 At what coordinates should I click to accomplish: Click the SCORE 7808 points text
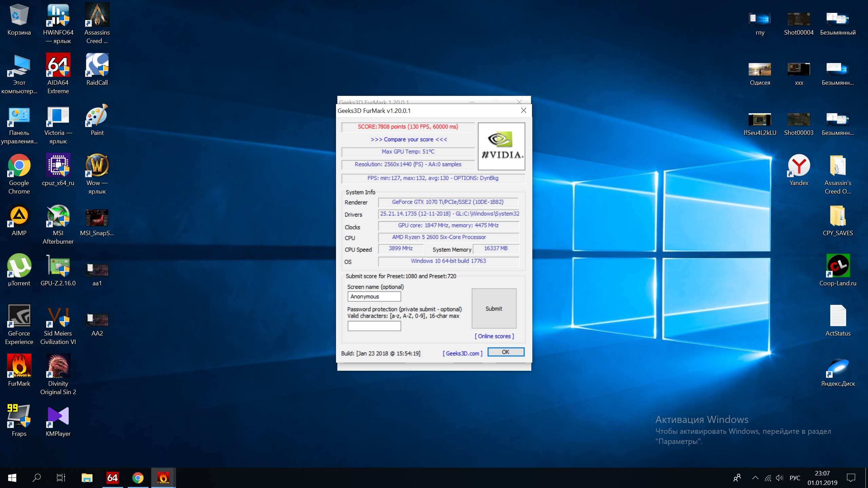408,127
